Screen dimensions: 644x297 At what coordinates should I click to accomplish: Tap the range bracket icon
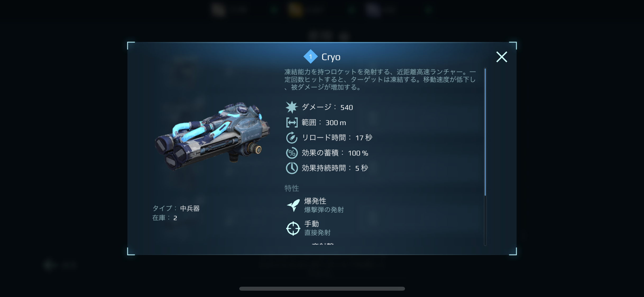pos(292,122)
